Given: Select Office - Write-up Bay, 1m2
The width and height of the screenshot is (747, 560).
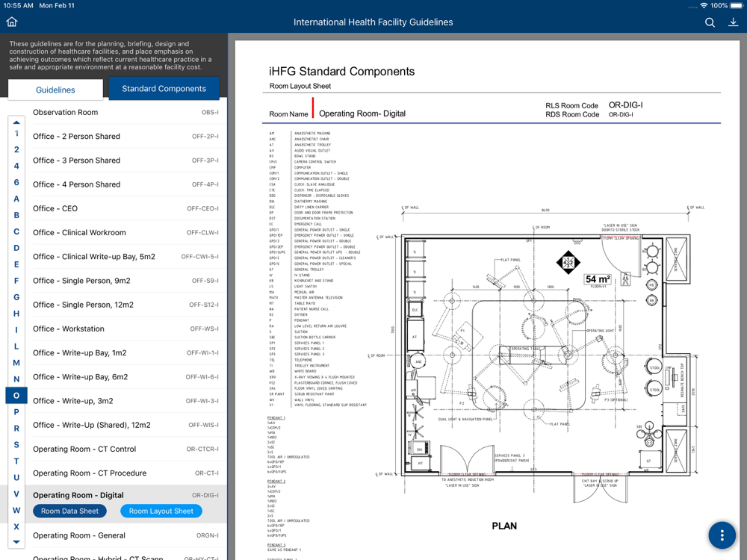Looking at the screenshot, I should point(125,353).
